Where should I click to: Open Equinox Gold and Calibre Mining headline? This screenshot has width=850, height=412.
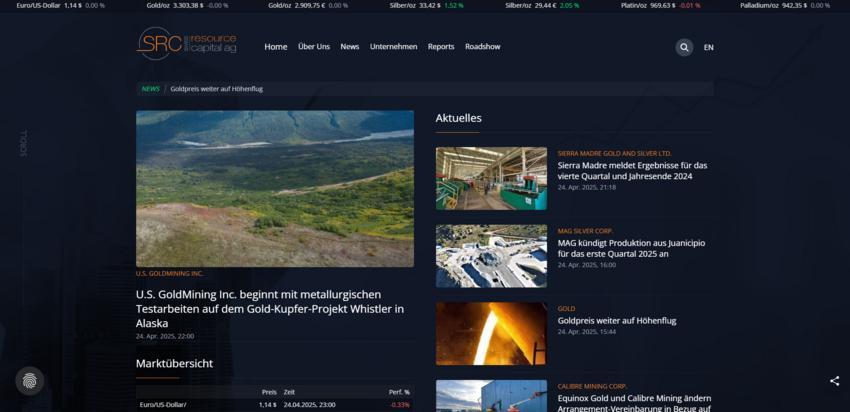(634, 403)
